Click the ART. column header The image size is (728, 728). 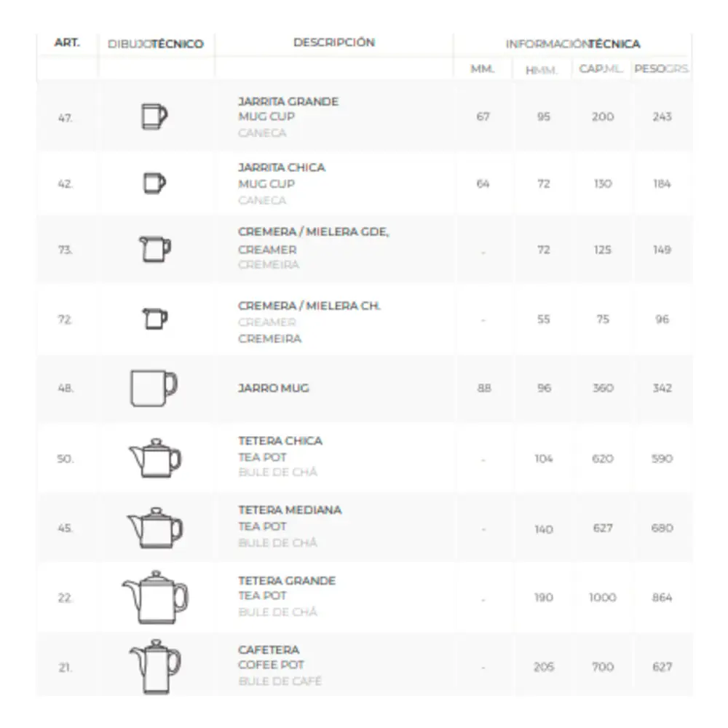67,43
